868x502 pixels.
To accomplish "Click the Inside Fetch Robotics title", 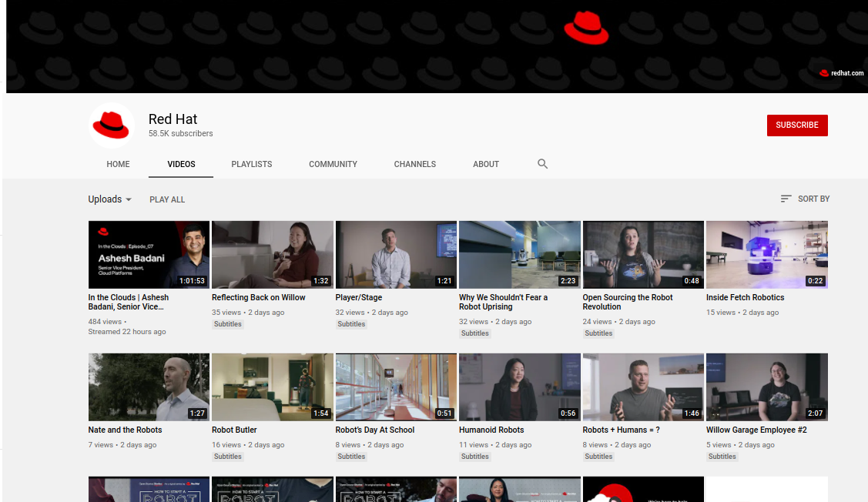I will (745, 297).
